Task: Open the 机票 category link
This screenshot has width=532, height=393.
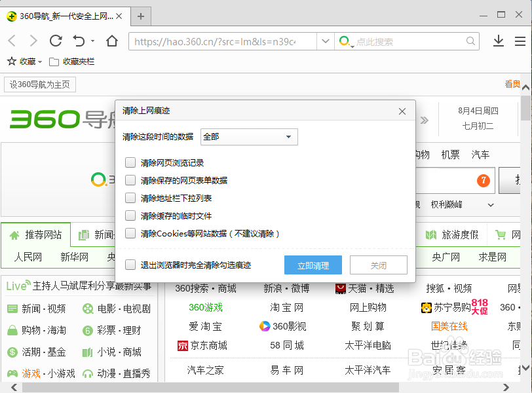Action: point(450,155)
